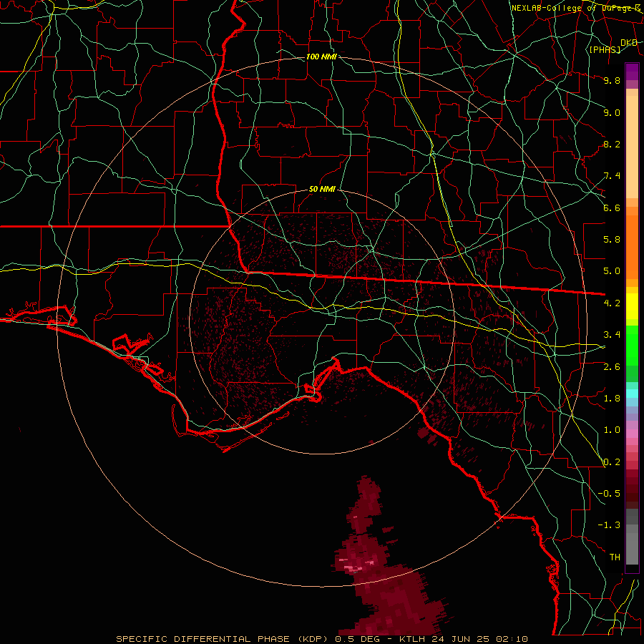Click the 50 NMI range ring label
This screenshot has width=644, height=644.
pos(322,190)
